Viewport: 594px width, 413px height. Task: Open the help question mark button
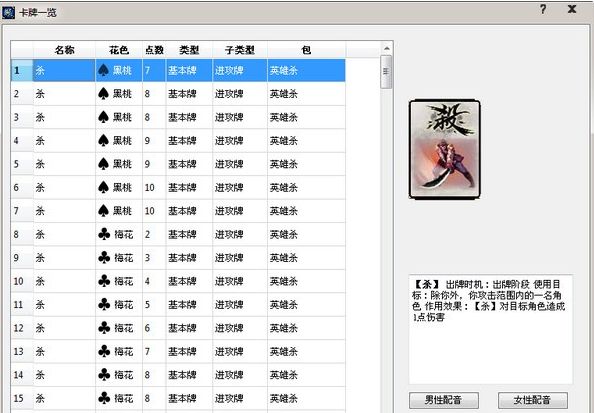(543, 9)
